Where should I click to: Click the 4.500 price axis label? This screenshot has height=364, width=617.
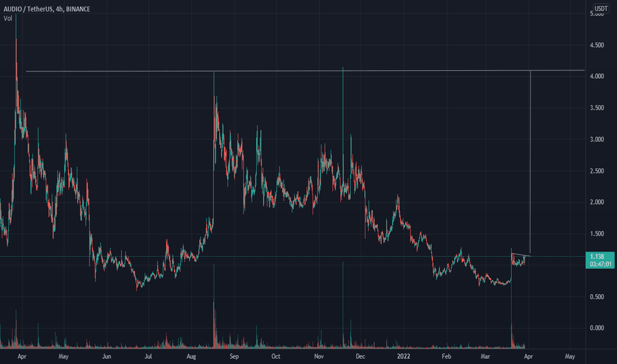(x=596, y=45)
